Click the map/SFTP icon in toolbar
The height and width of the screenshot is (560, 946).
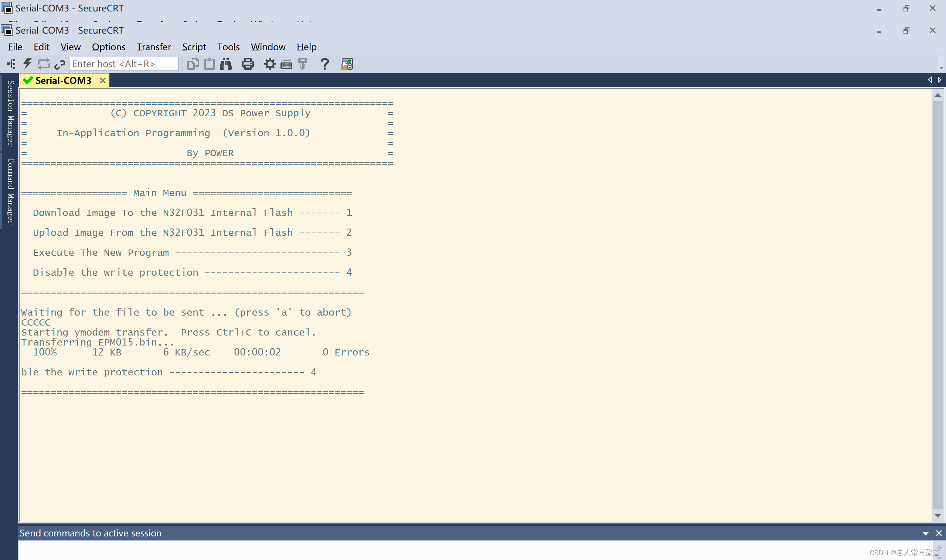347,63
